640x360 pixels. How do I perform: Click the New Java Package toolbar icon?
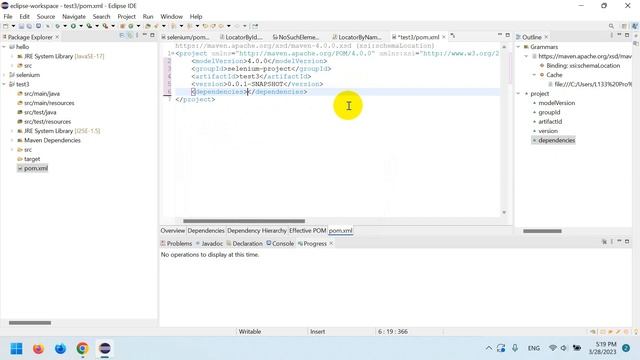click(x=122, y=26)
